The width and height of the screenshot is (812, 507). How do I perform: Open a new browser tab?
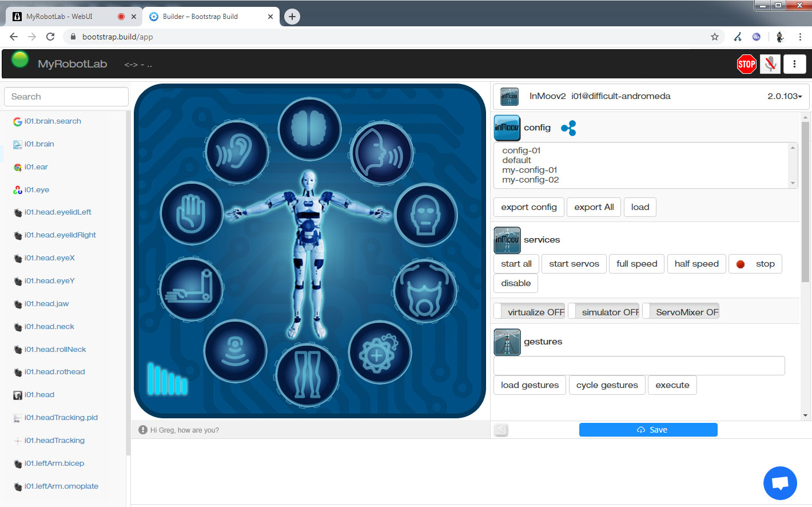click(292, 17)
